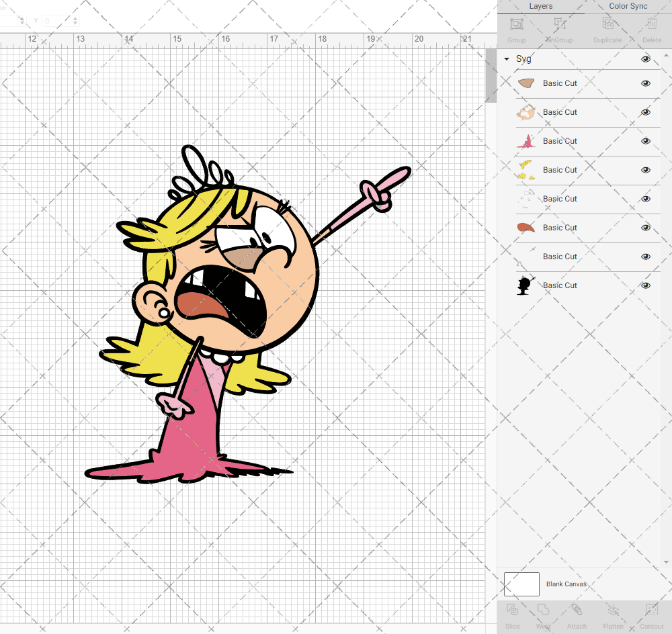Toggle visibility of yellow hair layer

(645, 170)
